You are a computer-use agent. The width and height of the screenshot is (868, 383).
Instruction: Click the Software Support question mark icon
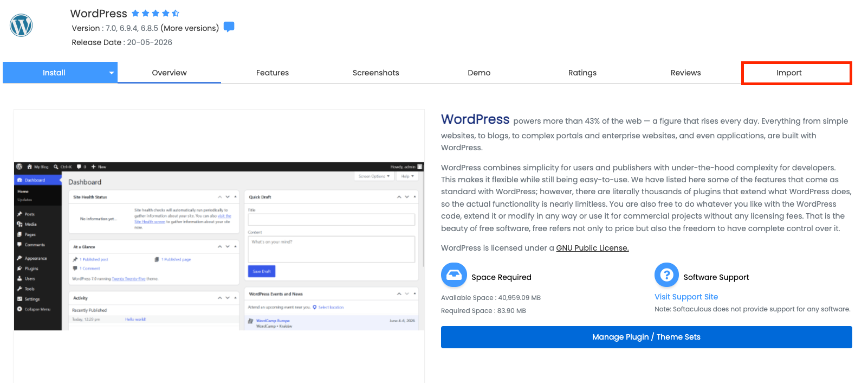tap(667, 275)
